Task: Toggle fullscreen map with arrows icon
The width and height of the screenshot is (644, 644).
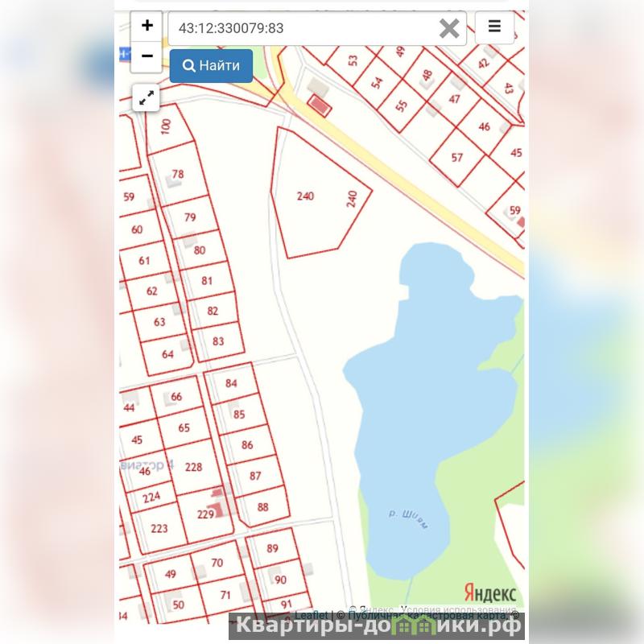Action: [147, 97]
